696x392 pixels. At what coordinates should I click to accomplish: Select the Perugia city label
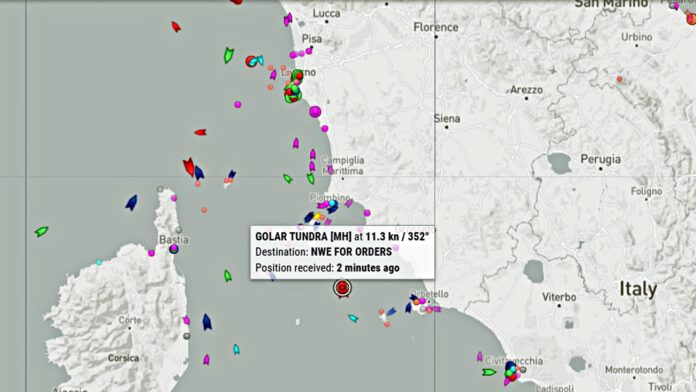pyautogui.click(x=601, y=159)
